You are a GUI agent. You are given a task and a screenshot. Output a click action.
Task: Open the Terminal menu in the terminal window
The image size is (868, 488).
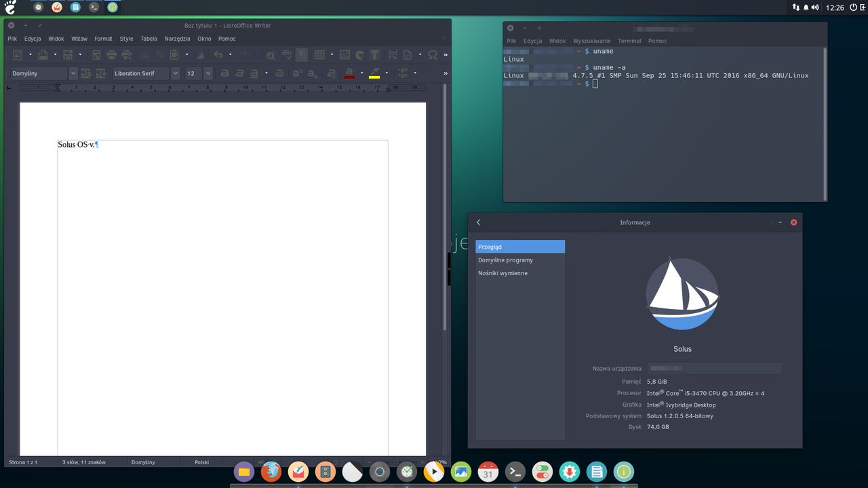[x=629, y=41]
